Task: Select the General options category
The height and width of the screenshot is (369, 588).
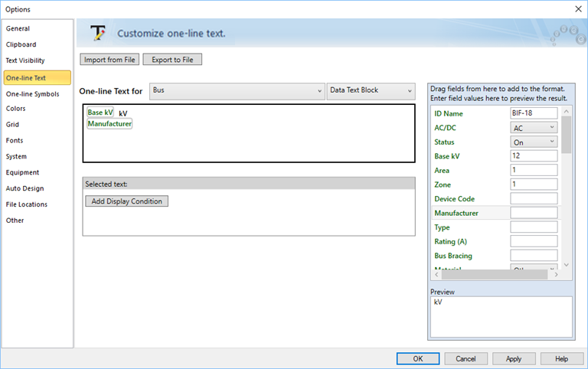Action: [18, 28]
